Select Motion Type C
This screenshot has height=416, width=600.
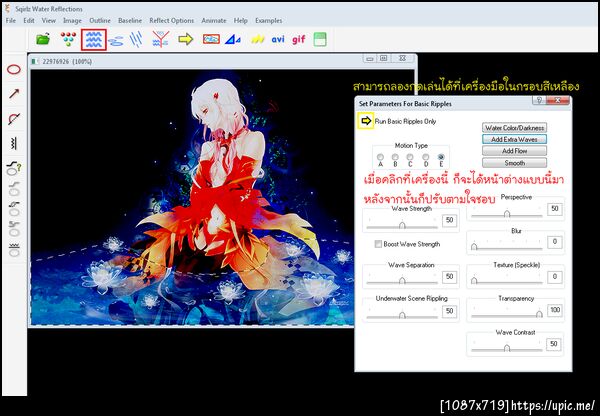pos(410,157)
